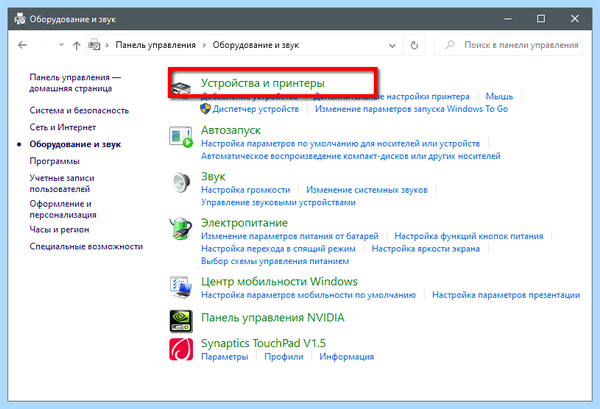
Task: Open Изменение параметров запуска Windows To Go
Action: pos(411,109)
